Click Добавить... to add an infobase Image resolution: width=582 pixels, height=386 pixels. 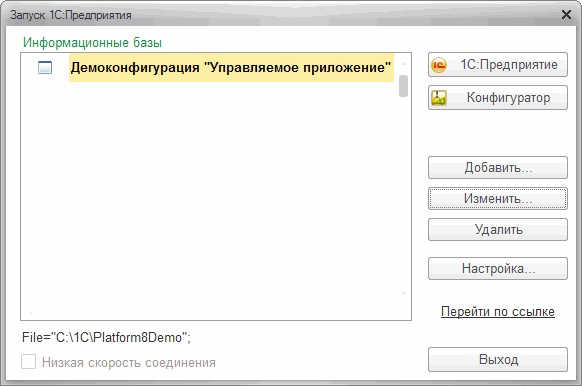(x=498, y=168)
